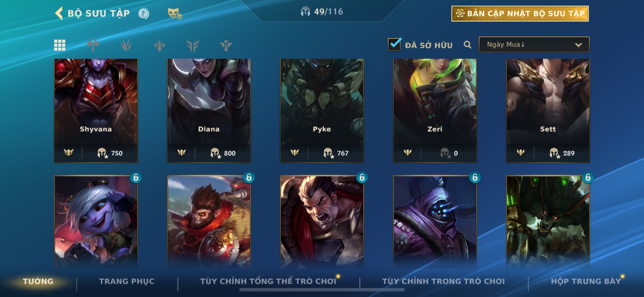This screenshot has height=297, width=644.
Task: Select the Shyvana champion card
Action: (96, 111)
